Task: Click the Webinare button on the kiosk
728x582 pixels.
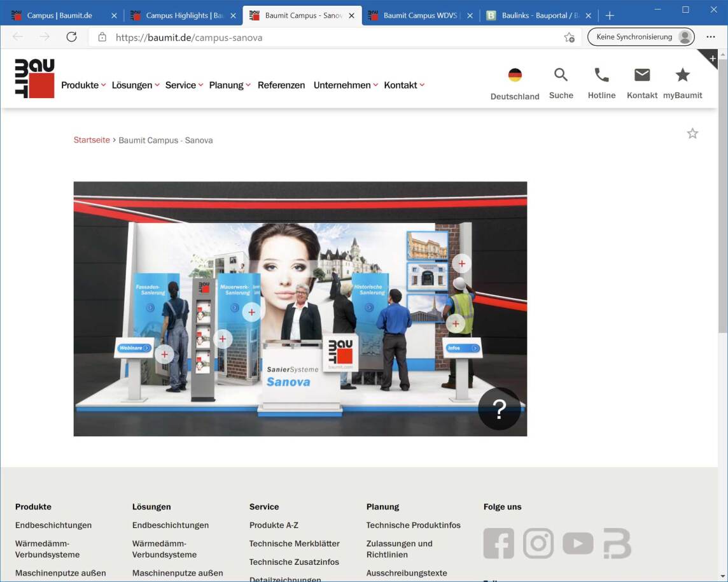Action: tap(134, 348)
